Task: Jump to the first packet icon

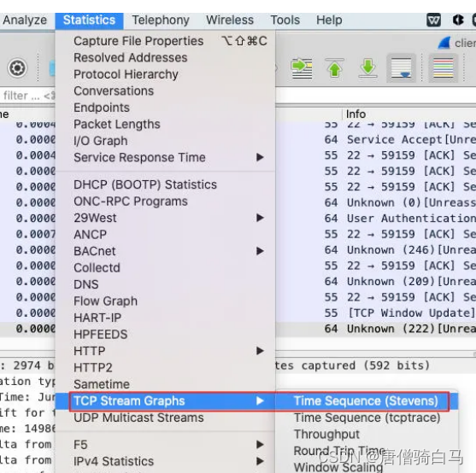Action: [x=334, y=68]
